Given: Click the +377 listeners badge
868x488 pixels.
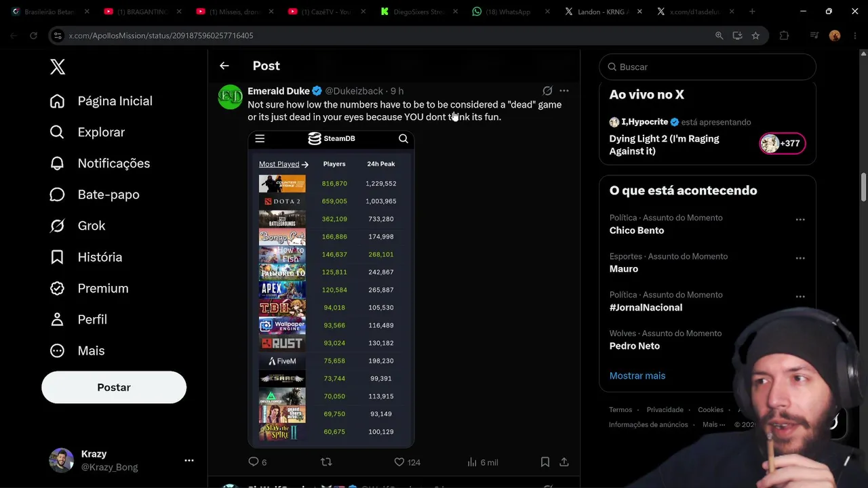Looking at the screenshot, I should click(782, 143).
